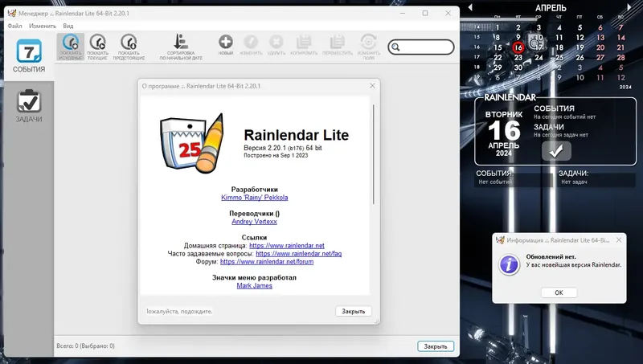Click АПРЕЛЬ month title in calendar widget
The height and width of the screenshot is (364, 643).
(x=551, y=8)
